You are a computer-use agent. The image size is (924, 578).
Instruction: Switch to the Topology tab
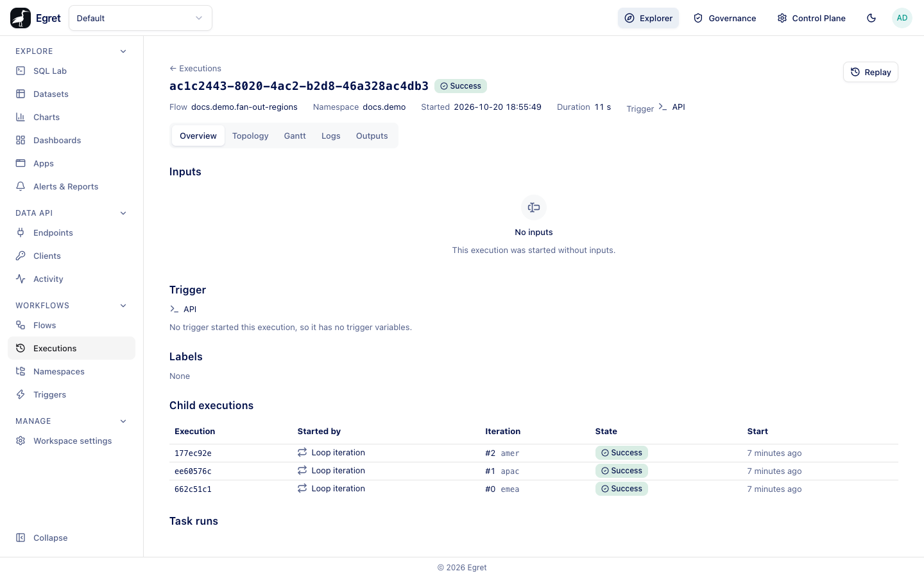pyautogui.click(x=250, y=136)
